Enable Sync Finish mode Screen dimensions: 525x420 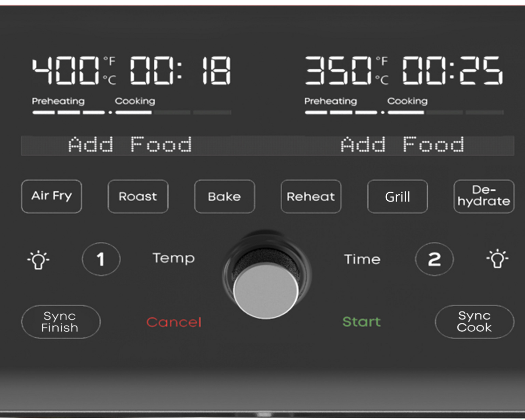[x=60, y=322]
